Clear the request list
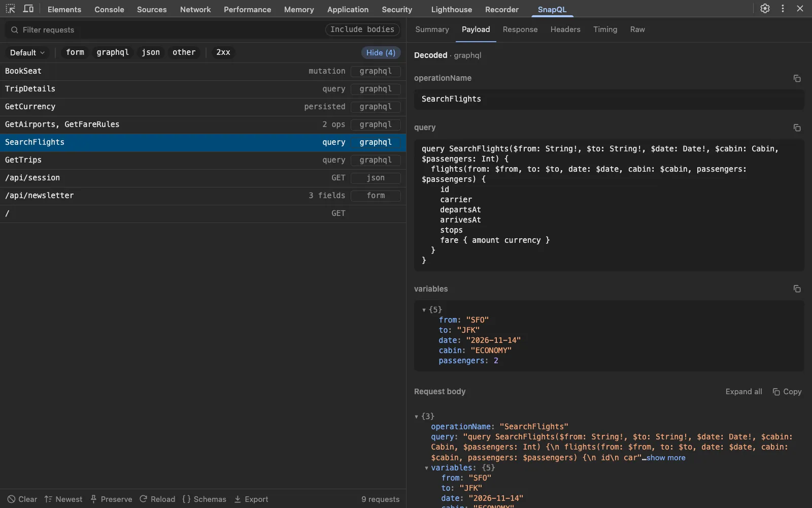This screenshot has height=508, width=812. 22,499
